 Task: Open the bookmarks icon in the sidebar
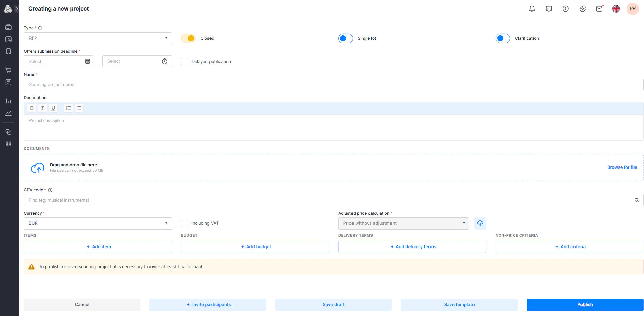[8, 51]
